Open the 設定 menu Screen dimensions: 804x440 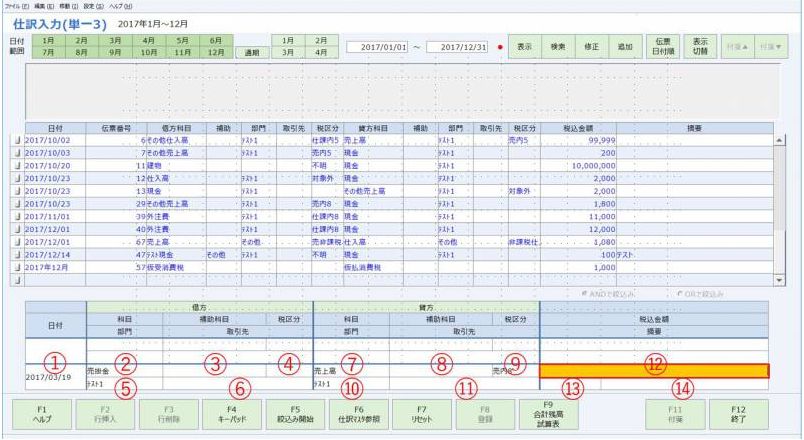point(93,6)
